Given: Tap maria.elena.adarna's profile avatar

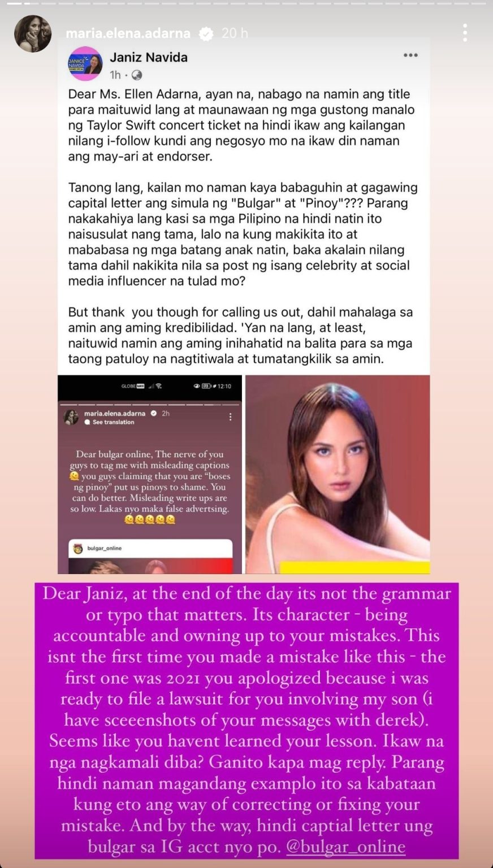Looking at the screenshot, I should coord(33,34).
